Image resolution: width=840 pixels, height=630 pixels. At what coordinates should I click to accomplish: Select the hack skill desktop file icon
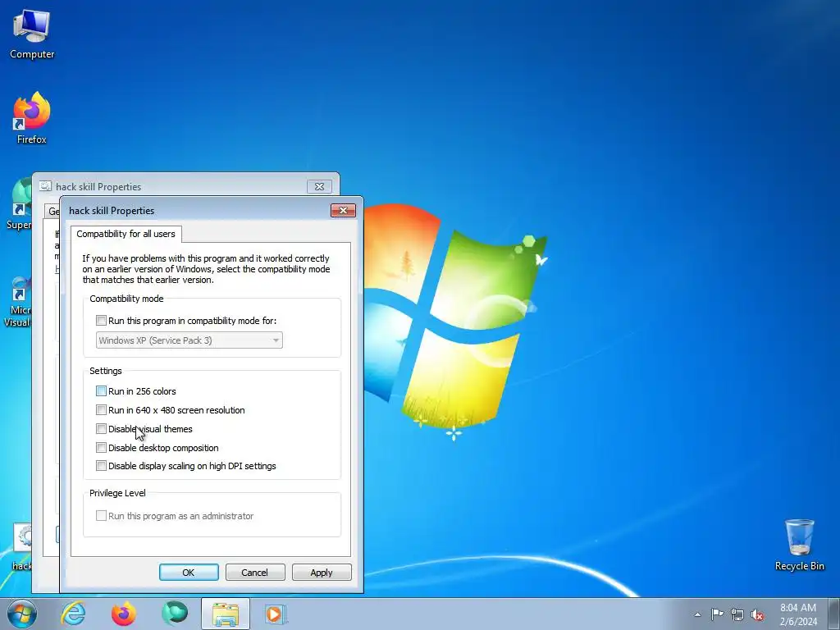point(21,546)
